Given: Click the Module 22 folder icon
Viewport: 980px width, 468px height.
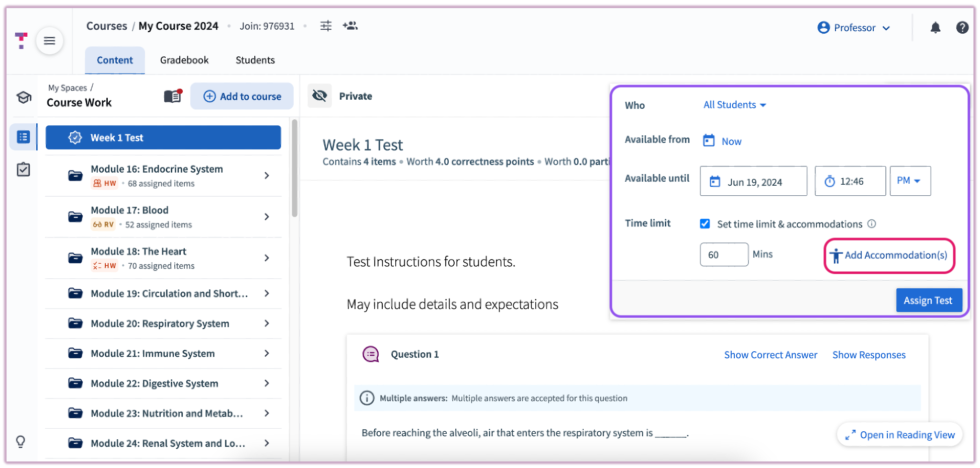Looking at the screenshot, I should 75,383.
